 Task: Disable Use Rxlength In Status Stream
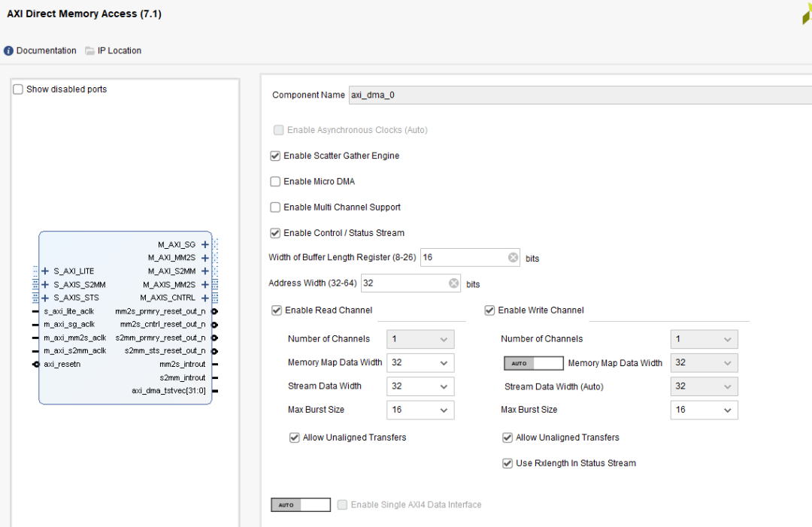pyautogui.click(x=507, y=463)
